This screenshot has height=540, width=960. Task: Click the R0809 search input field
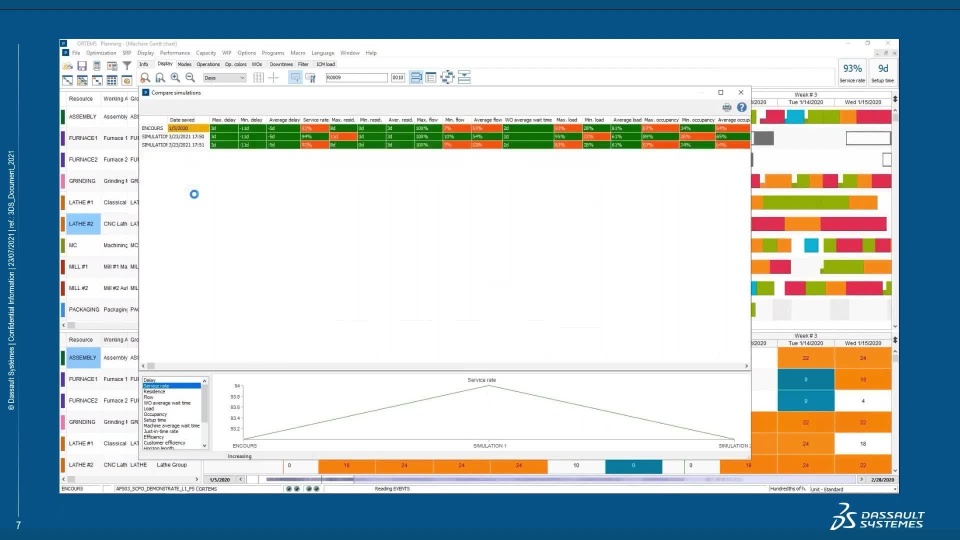pos(356,78)
